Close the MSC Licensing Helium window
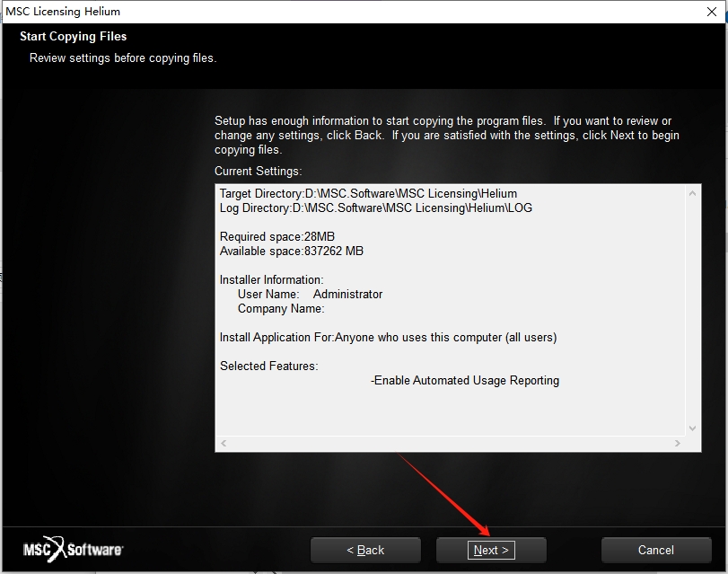The width and height of the screenshot is (728, 574). (x=706, y=12)
